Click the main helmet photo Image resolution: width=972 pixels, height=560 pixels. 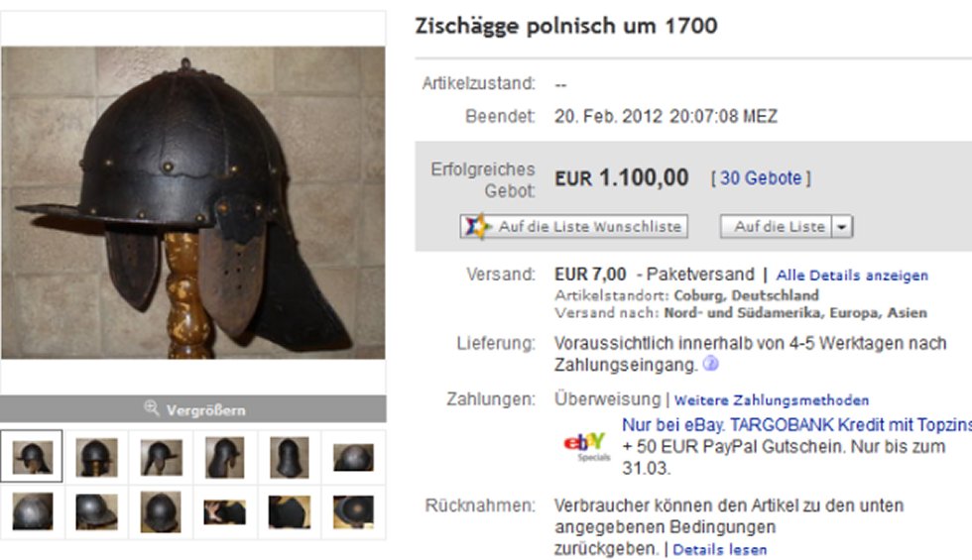pos(192,202)
